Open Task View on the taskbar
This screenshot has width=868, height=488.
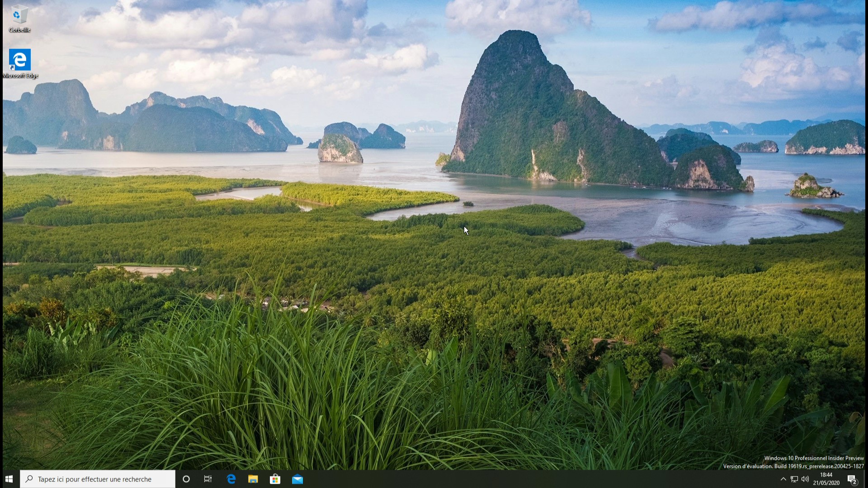click(x=208, y=479)
